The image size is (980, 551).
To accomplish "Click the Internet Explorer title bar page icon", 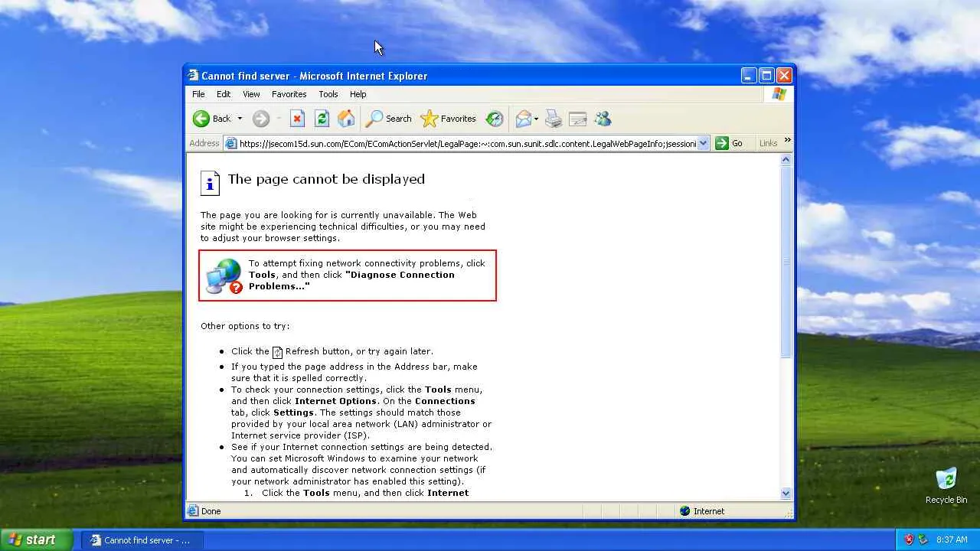I will 194,76.
